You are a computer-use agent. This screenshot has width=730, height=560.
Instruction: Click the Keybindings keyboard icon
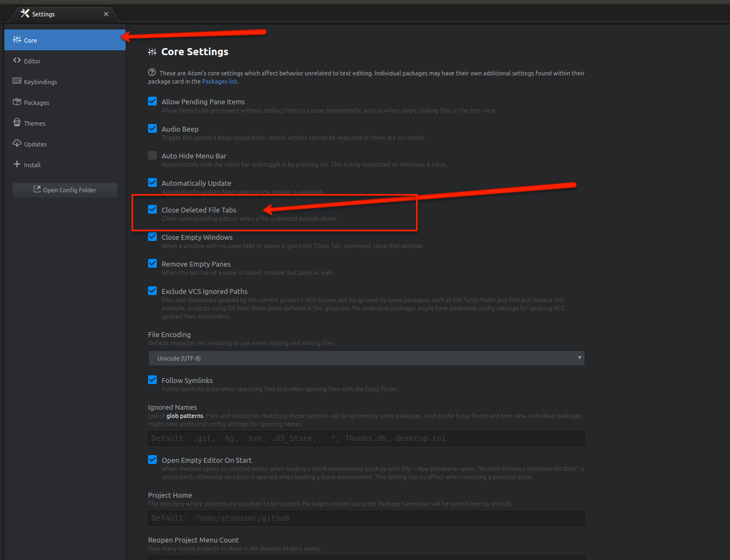pyautogui.click(x=17, y=81)
